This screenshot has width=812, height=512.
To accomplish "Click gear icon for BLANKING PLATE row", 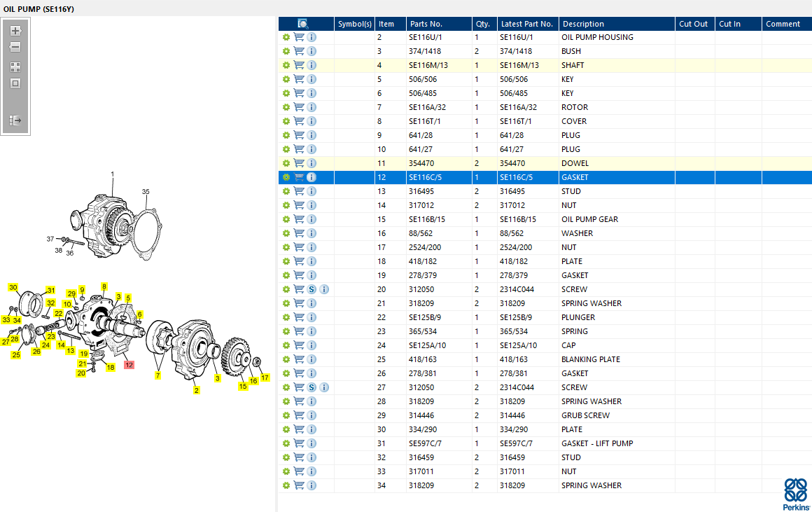I will point(286,359).
